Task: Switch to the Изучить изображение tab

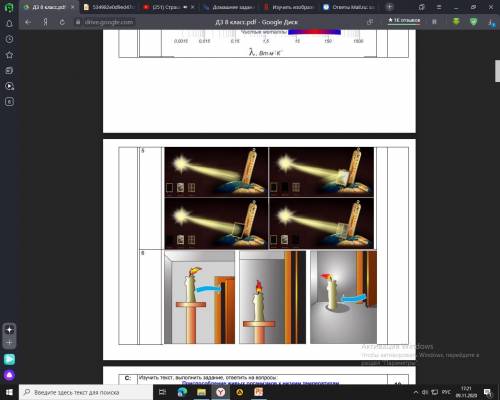Action: (x=289, y=7)
